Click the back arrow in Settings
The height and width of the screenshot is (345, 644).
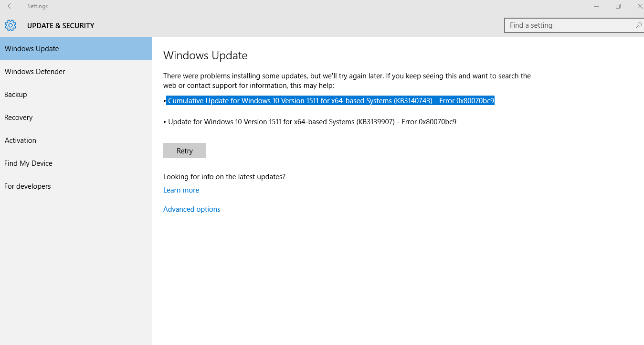point(11,6)
